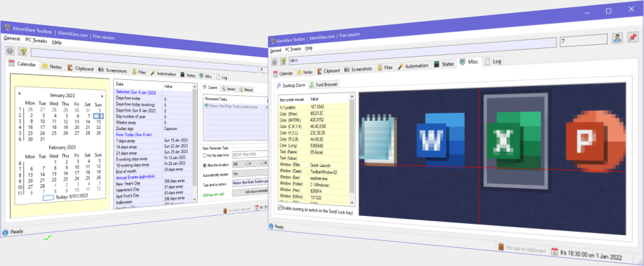Open Automation tab in left window

[x=163, y=74]
